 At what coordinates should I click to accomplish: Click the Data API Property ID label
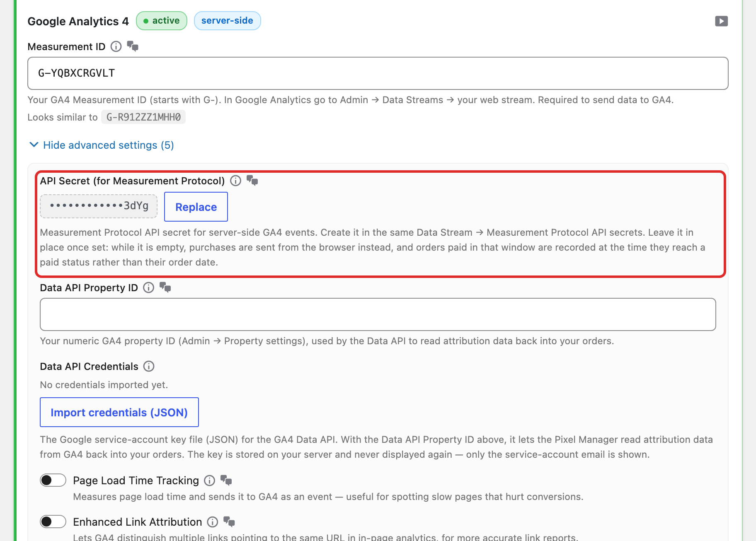89,288
